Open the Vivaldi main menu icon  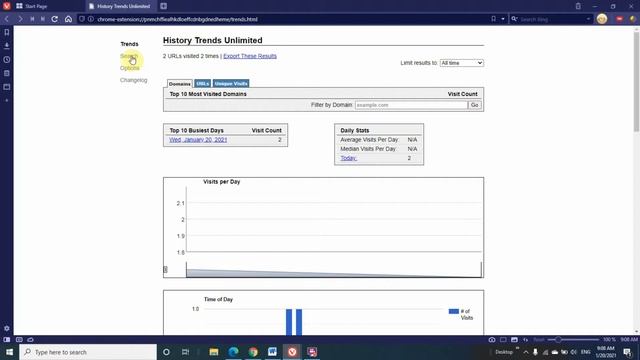[7, 6]
